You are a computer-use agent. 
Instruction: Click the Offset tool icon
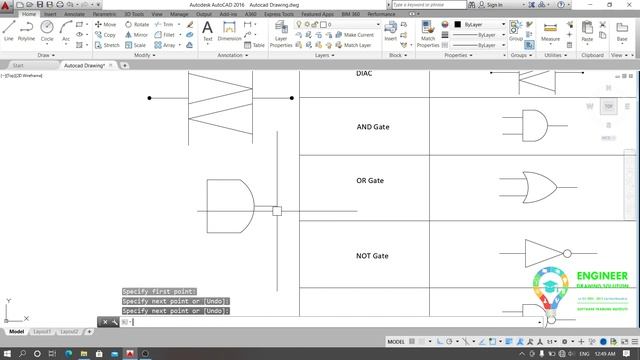point(189,45)
